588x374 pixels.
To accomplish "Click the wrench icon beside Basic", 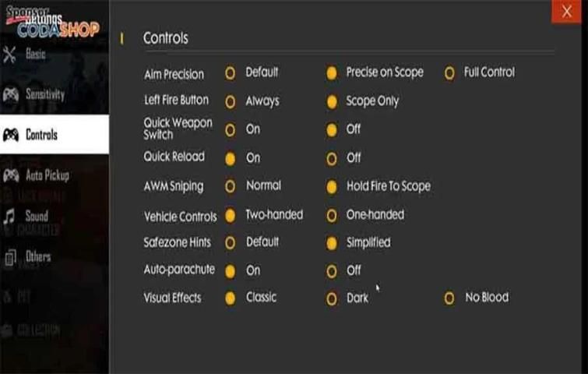I will [10, 55].
